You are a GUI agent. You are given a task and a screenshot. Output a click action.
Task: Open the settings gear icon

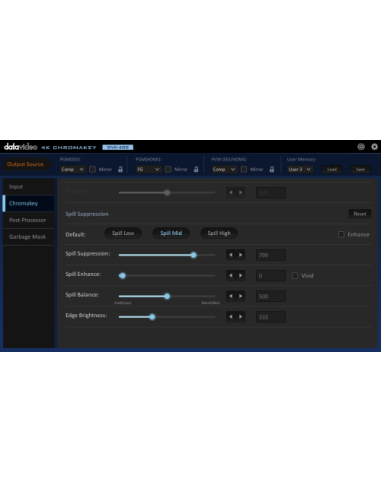coord(374,147)
